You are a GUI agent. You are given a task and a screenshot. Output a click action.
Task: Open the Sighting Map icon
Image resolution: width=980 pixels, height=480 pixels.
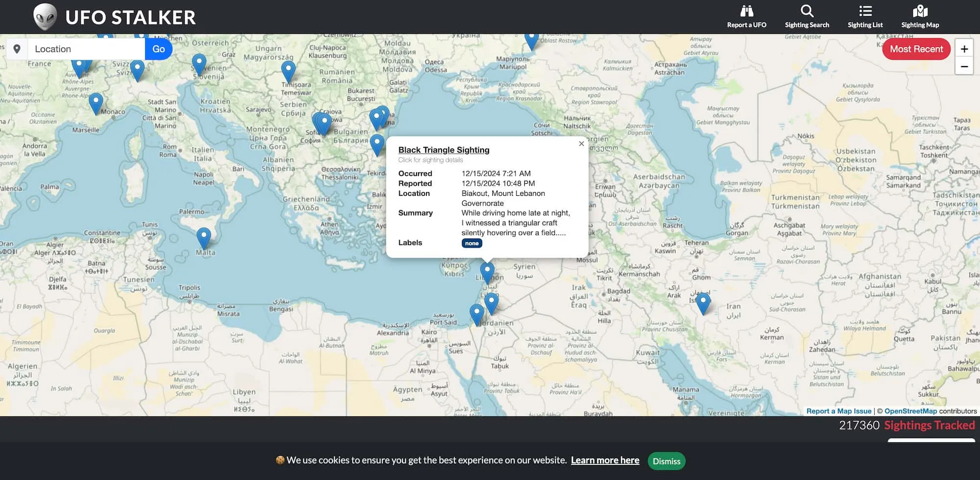coord(920,12)
